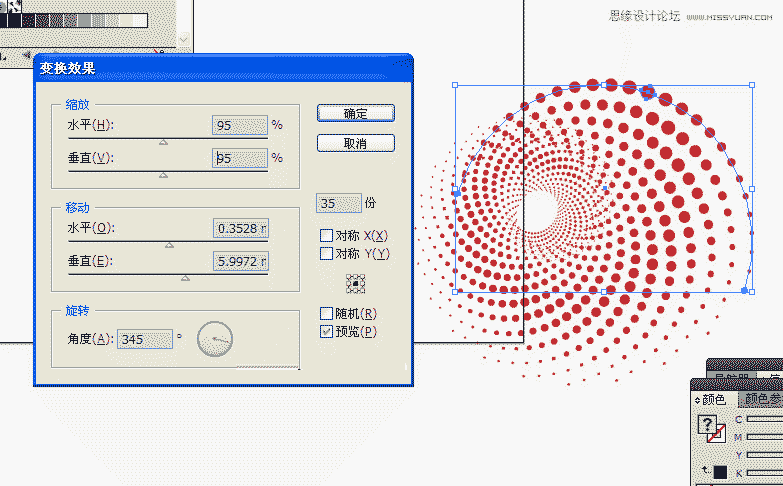Click the move 垂直(E) value field
This screenshot has width=783, height=486.
pos(241,261)
